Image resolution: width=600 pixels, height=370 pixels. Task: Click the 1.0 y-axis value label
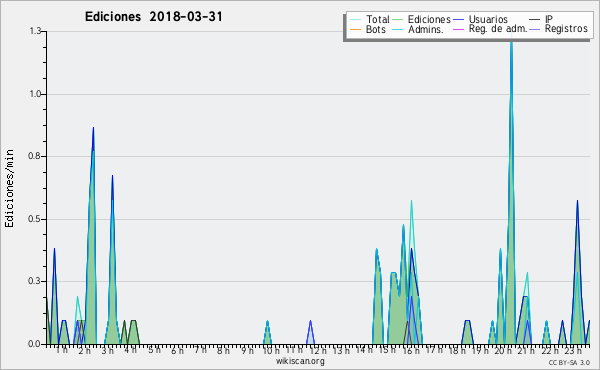pos(35,94)
